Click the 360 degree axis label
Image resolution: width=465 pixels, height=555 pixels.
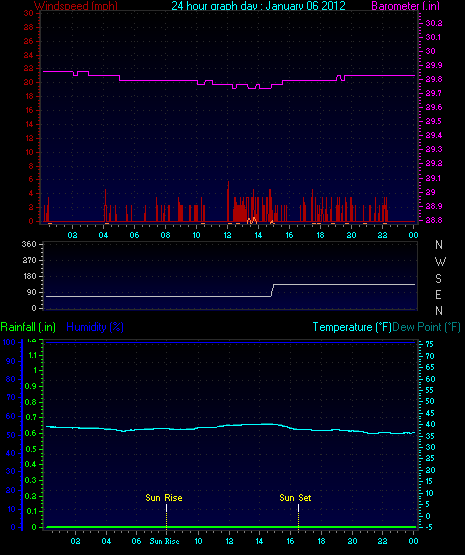29,244
